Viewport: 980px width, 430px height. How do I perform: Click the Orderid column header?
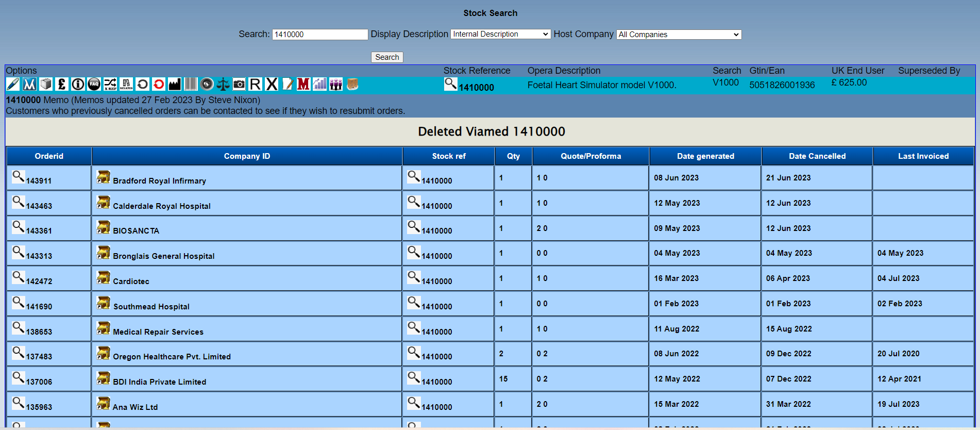49,156
